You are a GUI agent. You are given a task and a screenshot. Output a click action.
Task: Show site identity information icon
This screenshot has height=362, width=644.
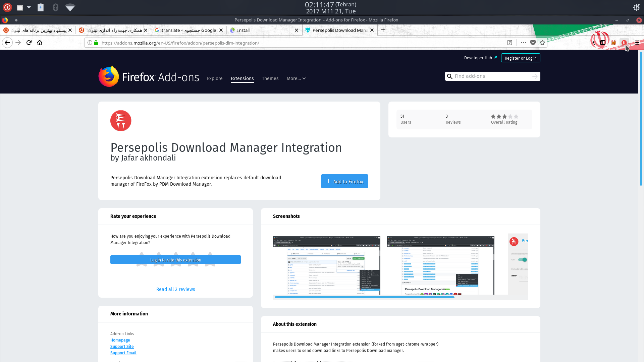pos(90,43)
